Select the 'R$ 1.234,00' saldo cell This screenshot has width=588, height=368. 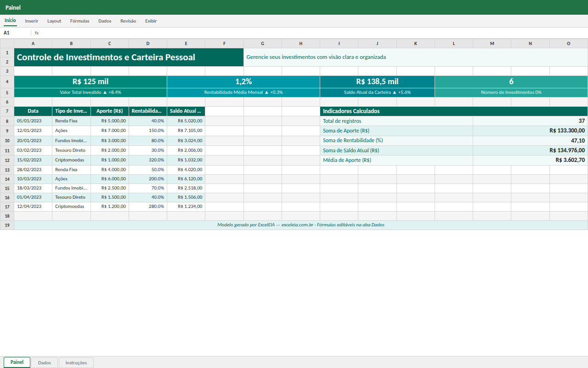point(186,207)
